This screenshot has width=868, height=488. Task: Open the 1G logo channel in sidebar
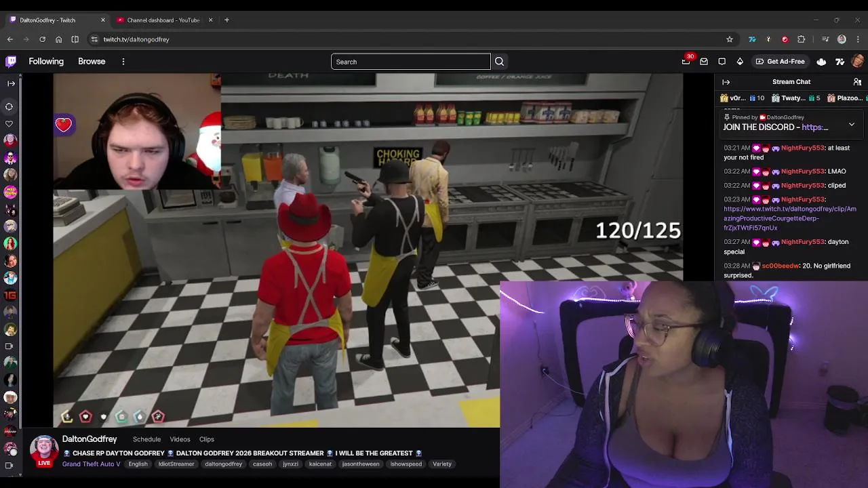[10, 295]
